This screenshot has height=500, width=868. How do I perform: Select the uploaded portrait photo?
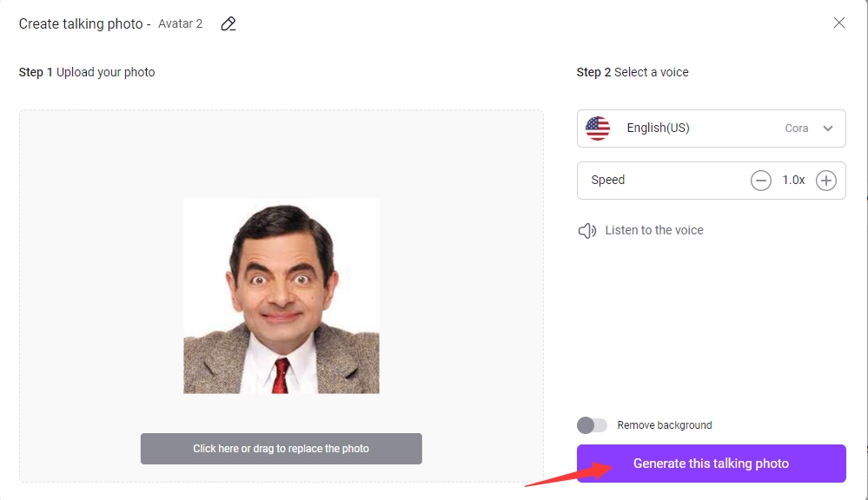[x=281, y=295]
